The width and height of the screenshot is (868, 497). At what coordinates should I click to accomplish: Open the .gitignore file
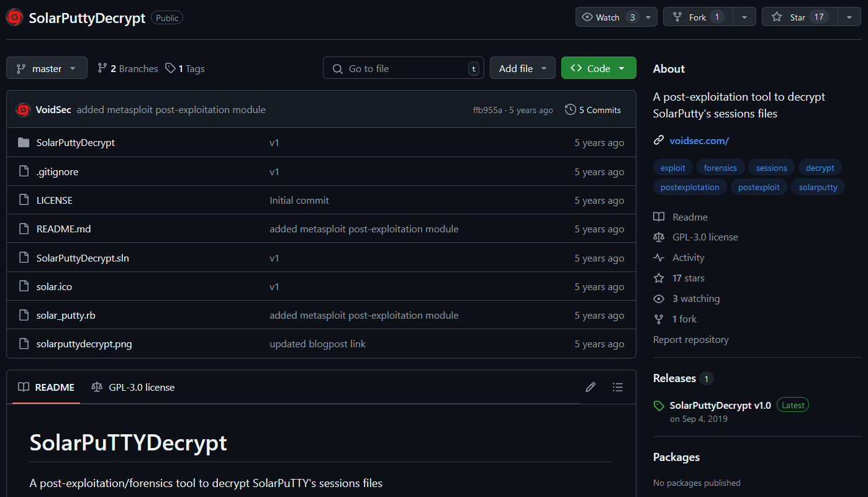pos(57,171)
